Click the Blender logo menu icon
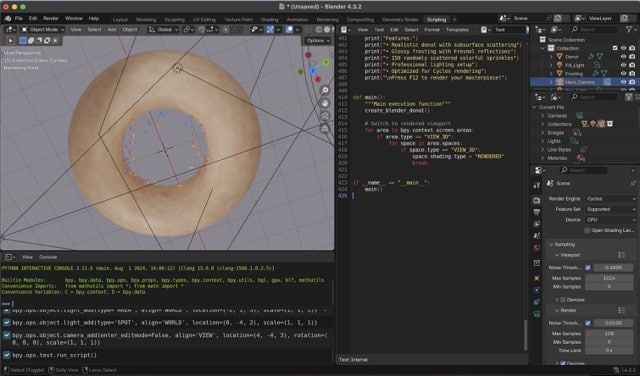Screen dimensions: 640x376 pyautogui.click(x=7, y=18)
